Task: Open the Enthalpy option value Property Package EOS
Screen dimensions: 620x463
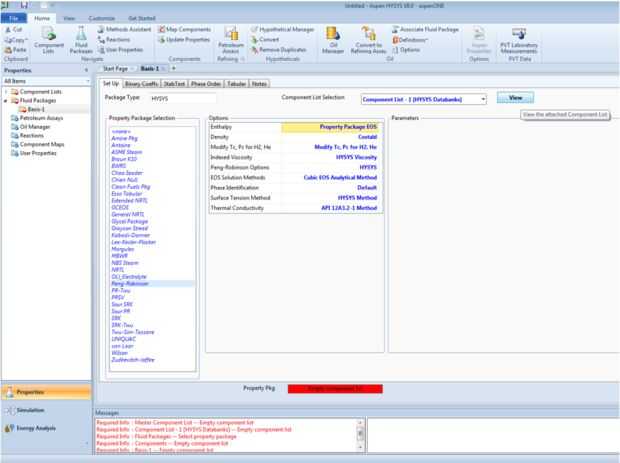Action: [x=330, y=127]
